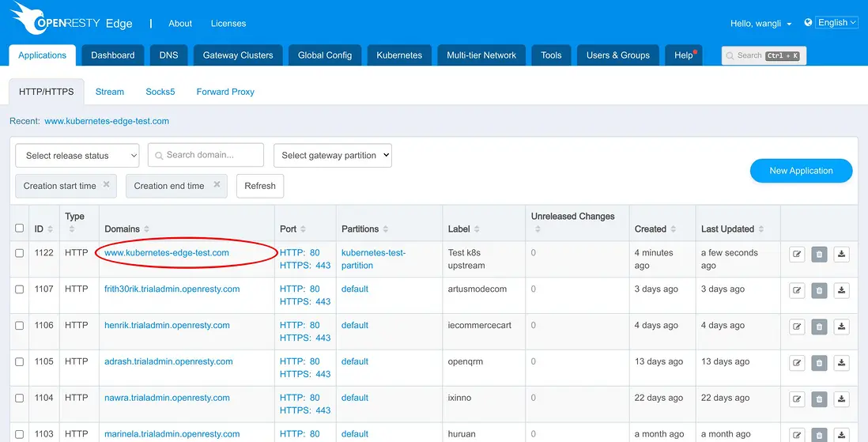Sort table by Label column arrows
Viewport: 868px width, 442px height.
[477, 229]
